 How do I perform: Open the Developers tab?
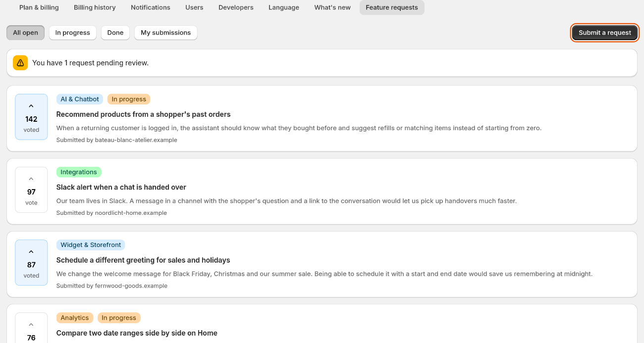236,7
